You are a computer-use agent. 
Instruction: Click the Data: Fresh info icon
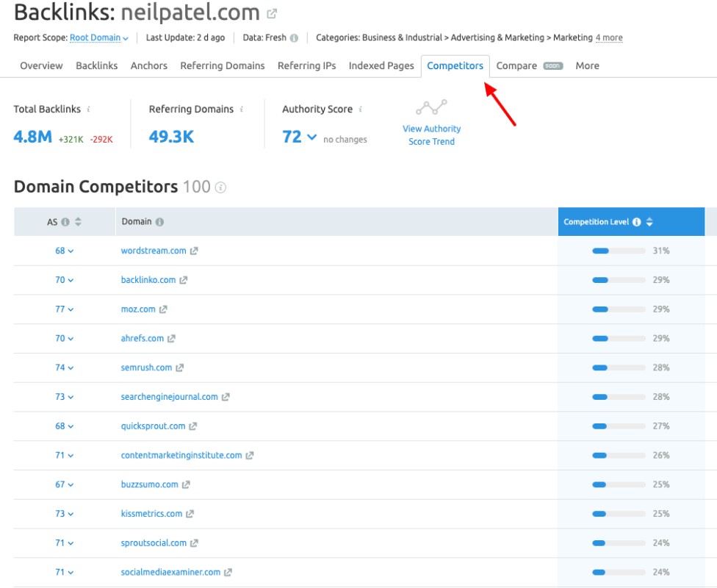tap(294, 38)
